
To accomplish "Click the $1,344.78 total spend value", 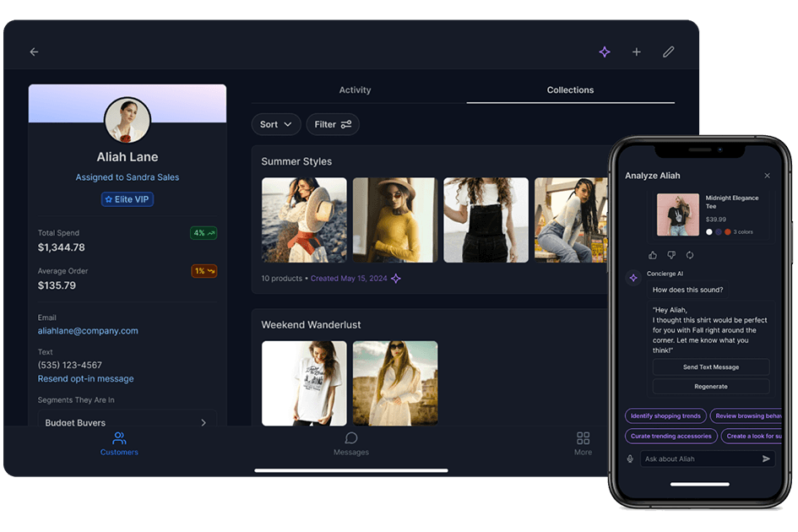I will tap(62, 247).
